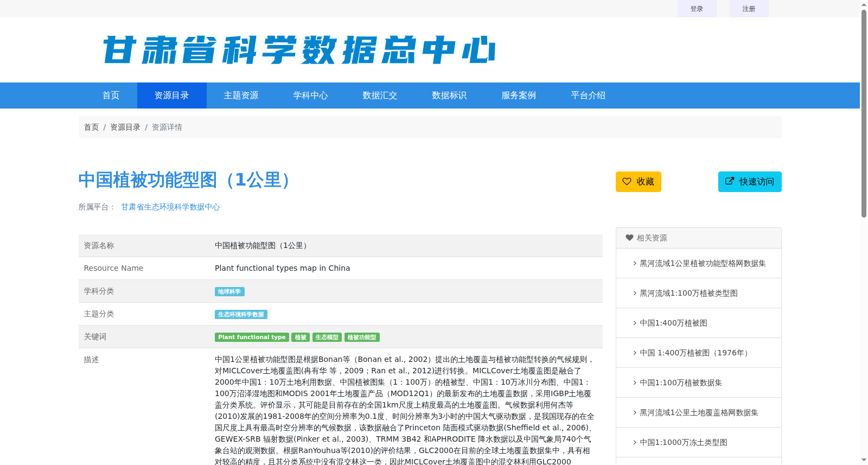Open related resource 黑河流域1公里植被功能型格网数据集
868x465 pixels.
(703, 263)
